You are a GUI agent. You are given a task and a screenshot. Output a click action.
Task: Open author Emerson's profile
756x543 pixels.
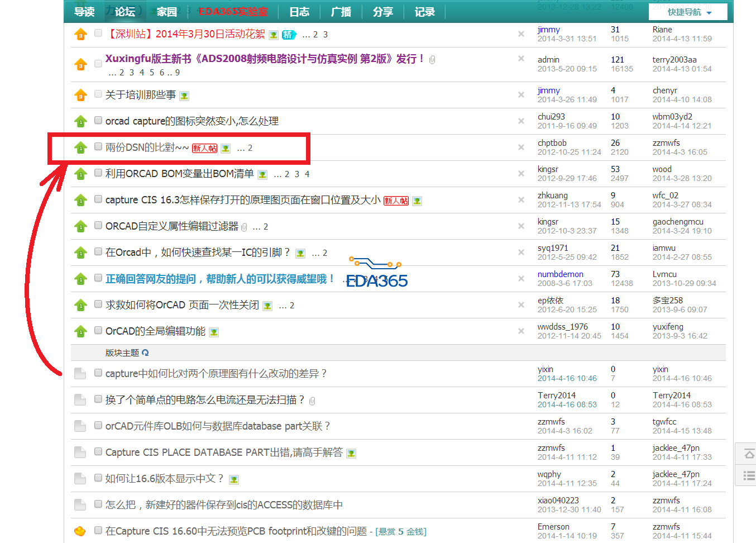(553, 527)
